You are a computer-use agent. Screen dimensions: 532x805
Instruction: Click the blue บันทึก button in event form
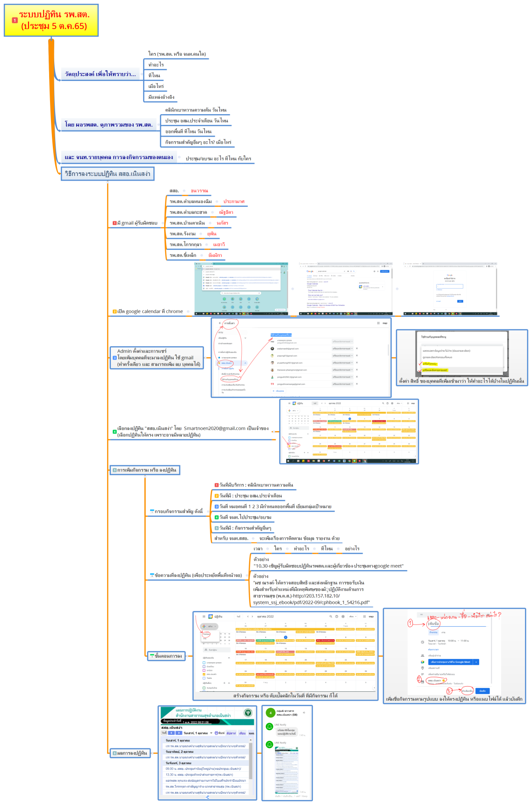click(x=482, y=691)
